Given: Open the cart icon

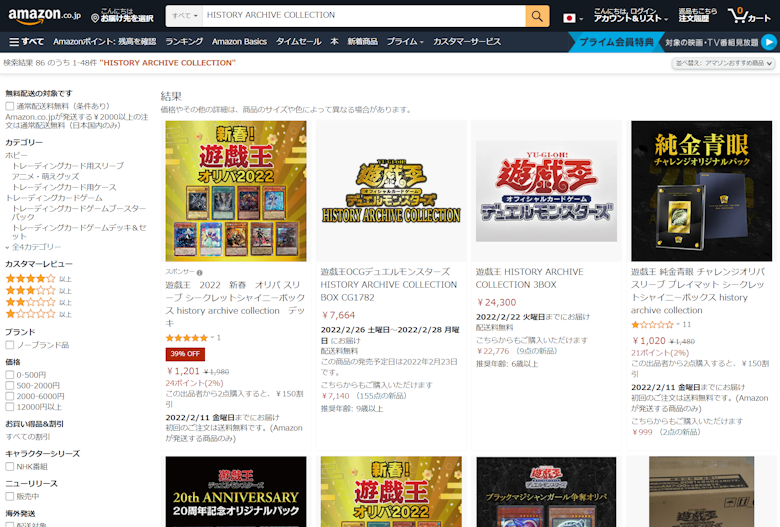Looking at the screenshot, I should pyautogui.click(x=749, y=16).
